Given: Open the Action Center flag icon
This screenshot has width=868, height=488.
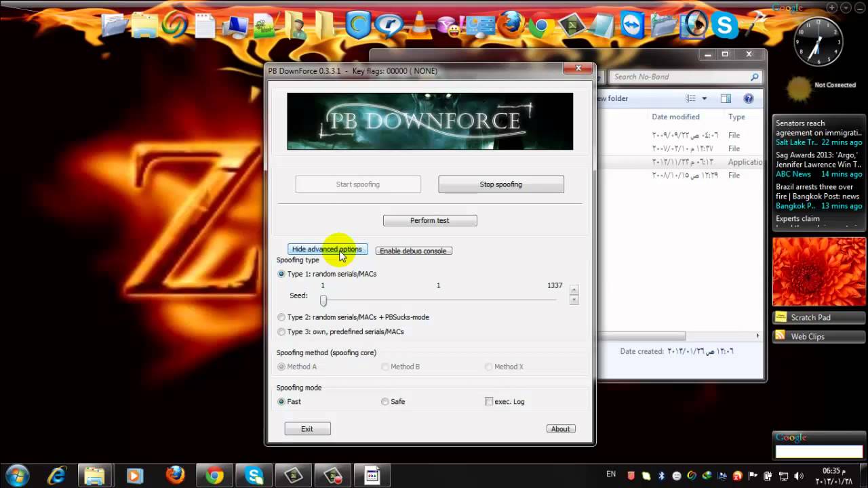Looking at the screenshot, I should [753, 476].
